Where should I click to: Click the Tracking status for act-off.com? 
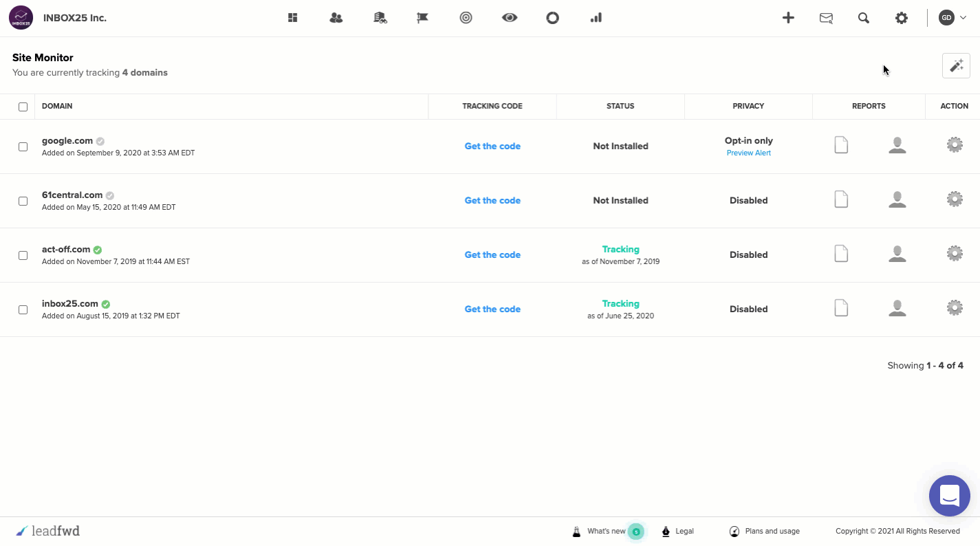pyautogui.click(x=621, y=249)
